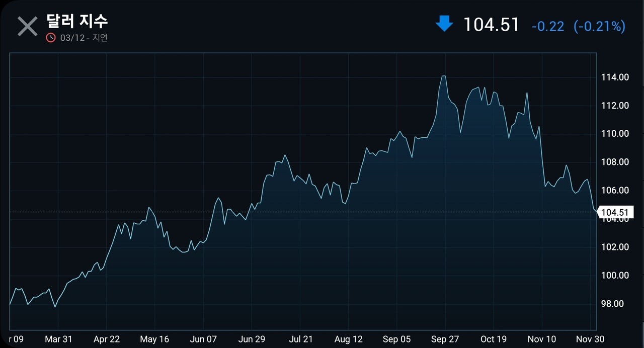Close the 달러 지수 chart view

(27, 26)
